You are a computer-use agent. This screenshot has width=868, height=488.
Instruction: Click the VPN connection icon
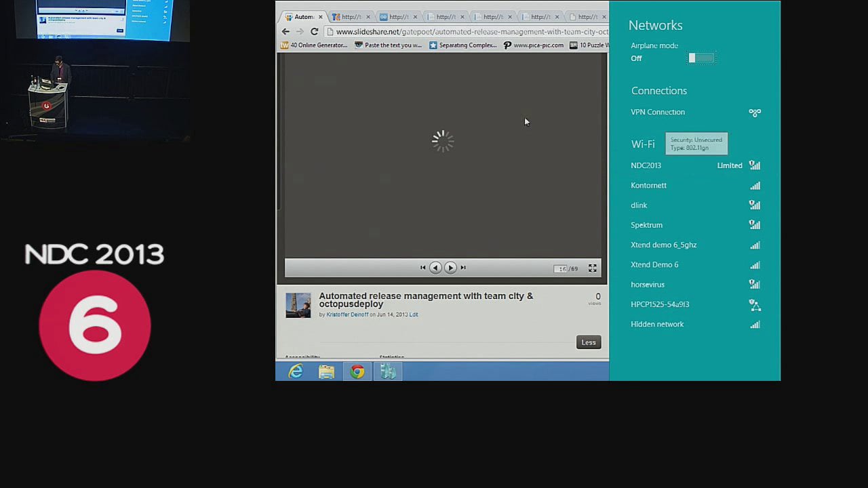click(755, 113)
